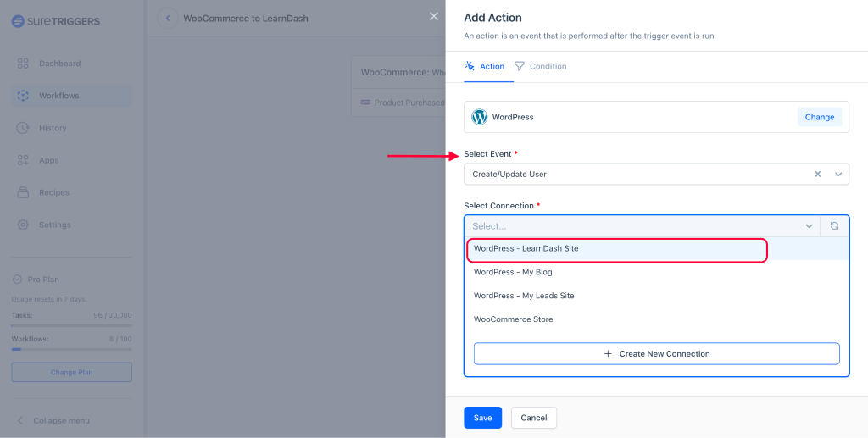
Task: Click the Dashboard grid icon
Action: [23, 64]
